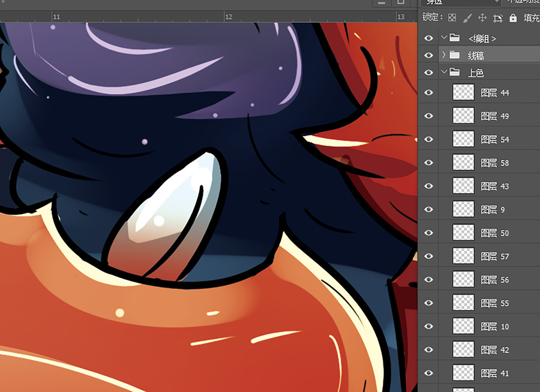The image size is (540, 392).
Task: Click the thumbnail of 图层 41
Action: point(463,373)
